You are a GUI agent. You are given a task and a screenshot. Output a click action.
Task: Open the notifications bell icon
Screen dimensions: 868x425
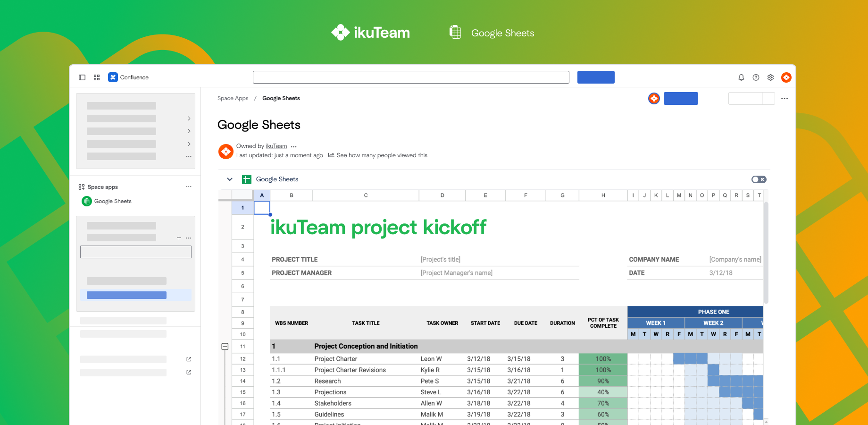coord(741,77)
